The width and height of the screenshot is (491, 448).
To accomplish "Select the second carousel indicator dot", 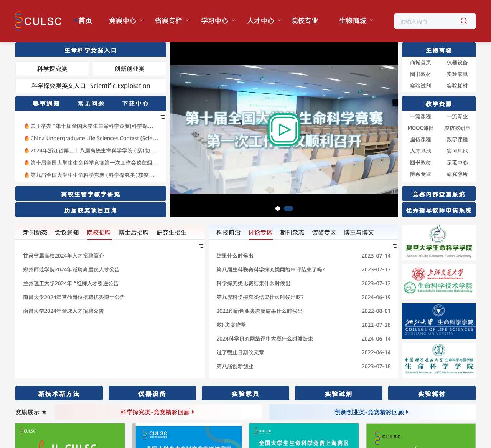I will tap(288, 208).
